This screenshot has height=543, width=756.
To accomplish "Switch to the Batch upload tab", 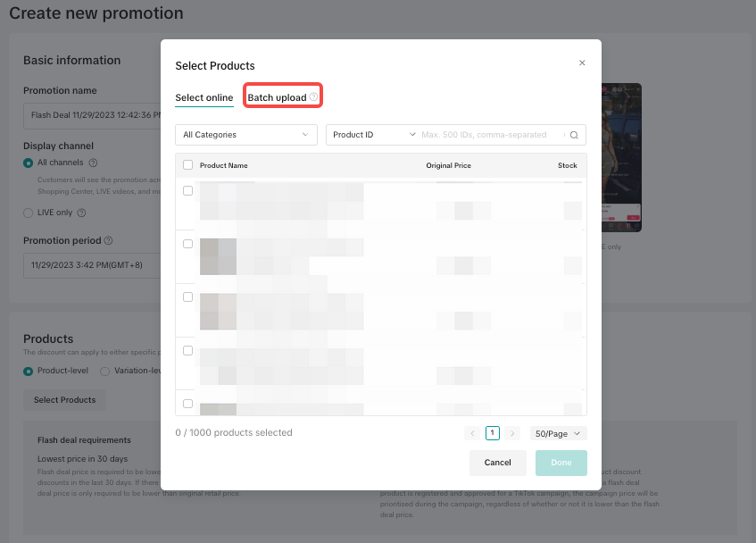I will click(277, 97).
